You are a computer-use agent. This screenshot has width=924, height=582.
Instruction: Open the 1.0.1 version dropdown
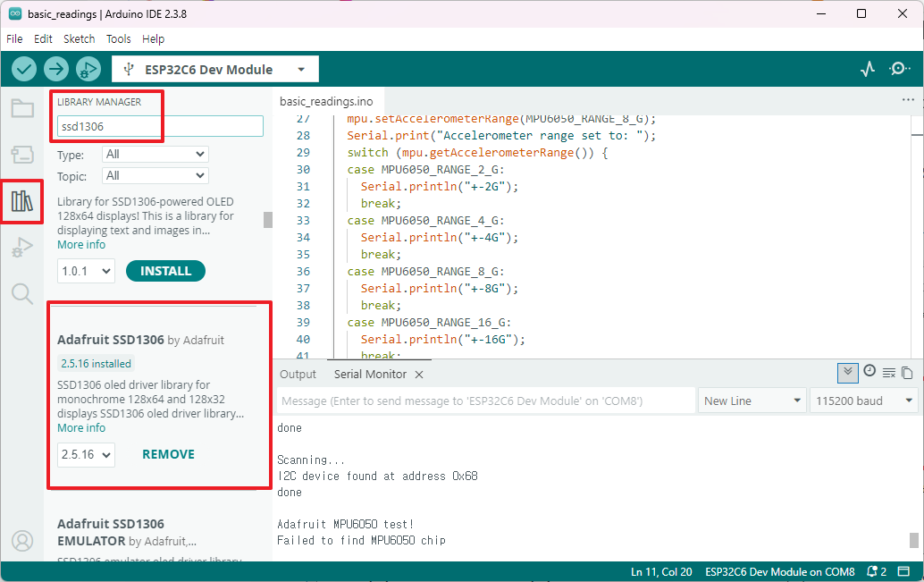[x=86, y=271]
